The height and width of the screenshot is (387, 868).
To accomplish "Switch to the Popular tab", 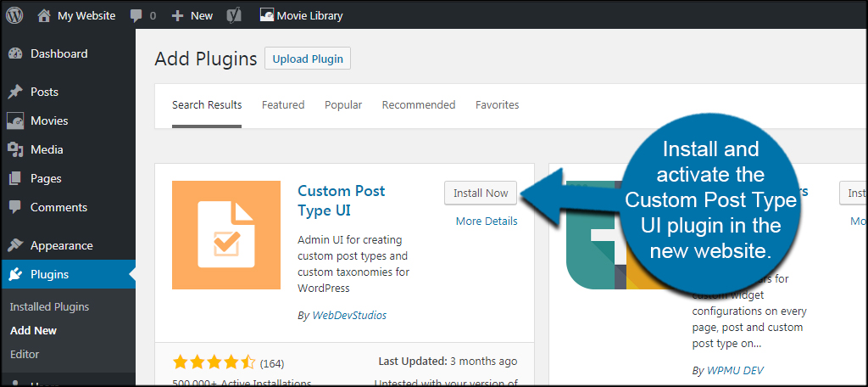I will coord(343,104).
